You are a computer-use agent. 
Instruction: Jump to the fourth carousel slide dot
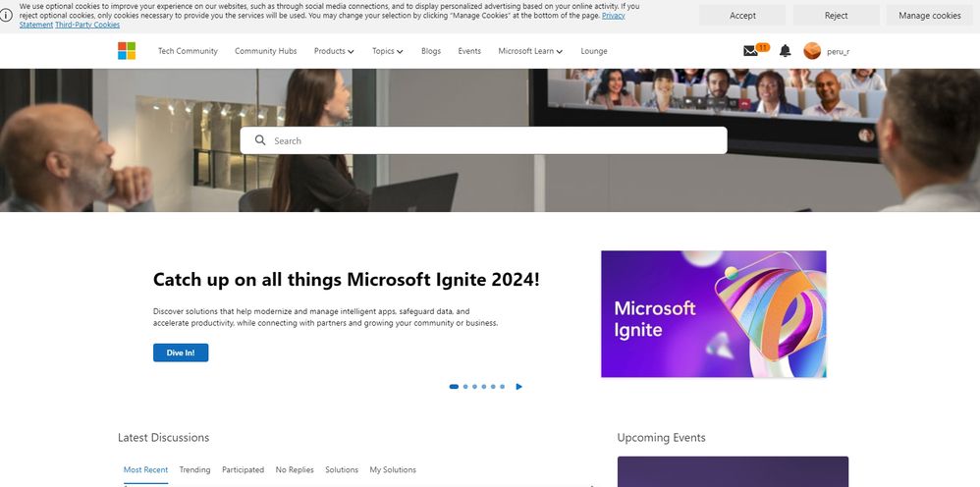[x=484, y=386]
